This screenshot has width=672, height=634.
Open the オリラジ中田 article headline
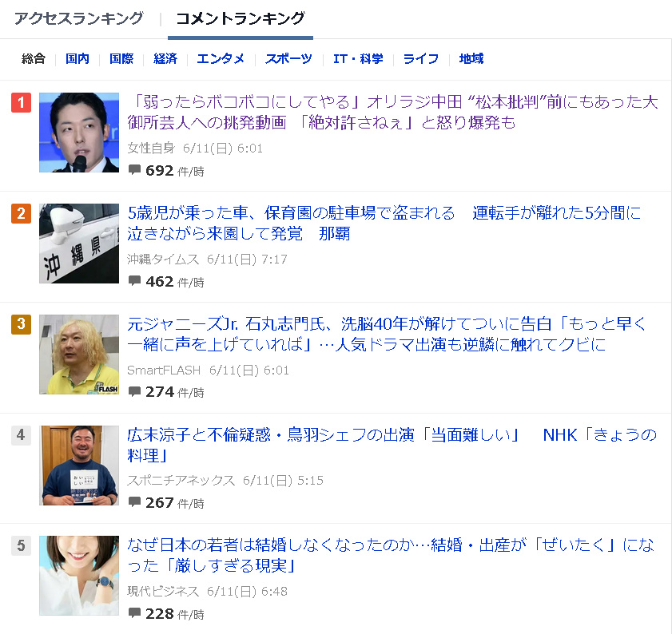[392, 113]
